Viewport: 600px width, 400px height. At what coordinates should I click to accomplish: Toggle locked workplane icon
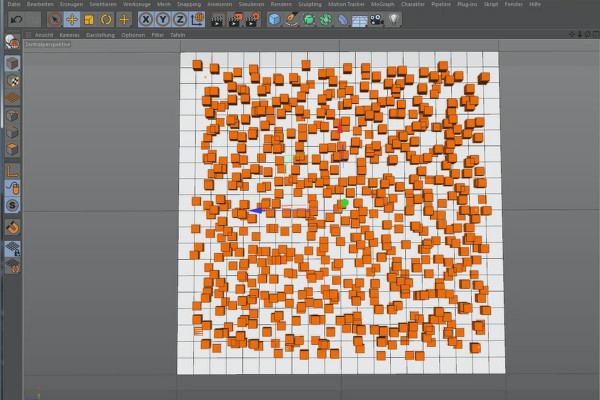12,249
